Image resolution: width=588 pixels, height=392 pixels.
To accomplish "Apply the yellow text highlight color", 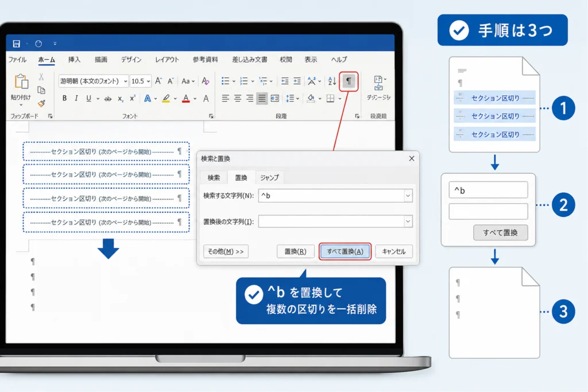I will click(x=166, y=99).
